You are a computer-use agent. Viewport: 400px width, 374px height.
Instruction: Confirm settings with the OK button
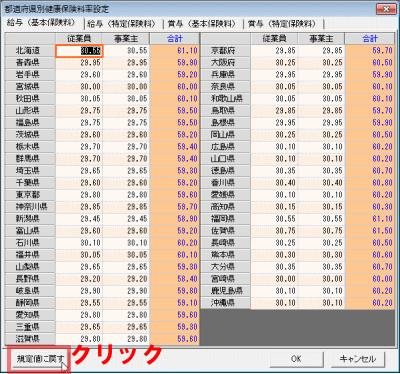click(296, 359)
